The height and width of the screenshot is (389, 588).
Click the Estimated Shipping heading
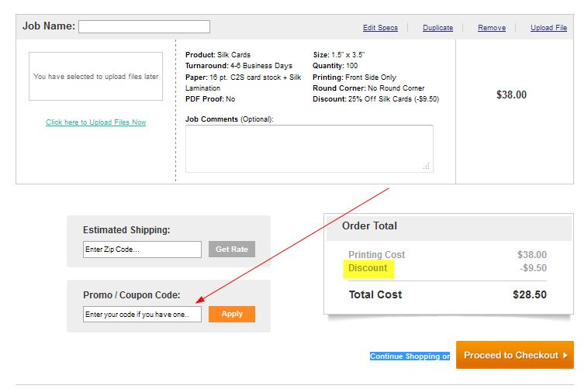pyautogui.click(x=126, y=229)
